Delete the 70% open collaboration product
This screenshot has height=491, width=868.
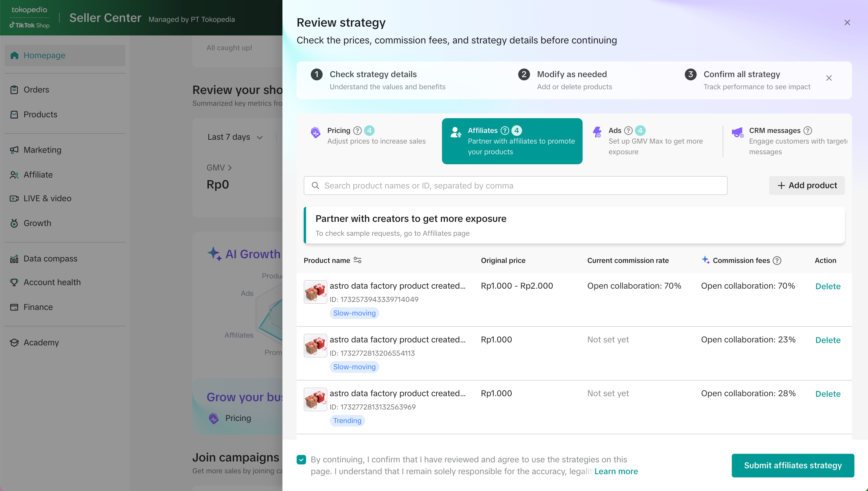pos(828,286)
